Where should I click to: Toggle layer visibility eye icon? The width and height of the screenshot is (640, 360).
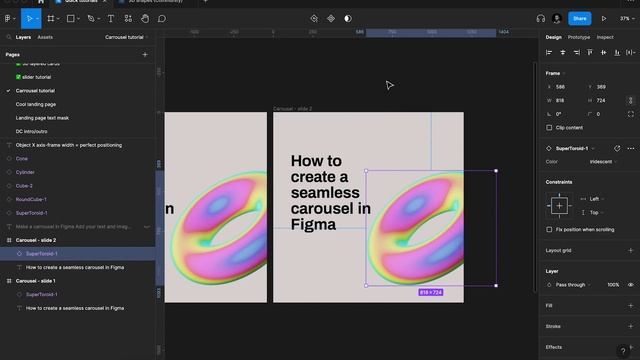pos(631,285)
